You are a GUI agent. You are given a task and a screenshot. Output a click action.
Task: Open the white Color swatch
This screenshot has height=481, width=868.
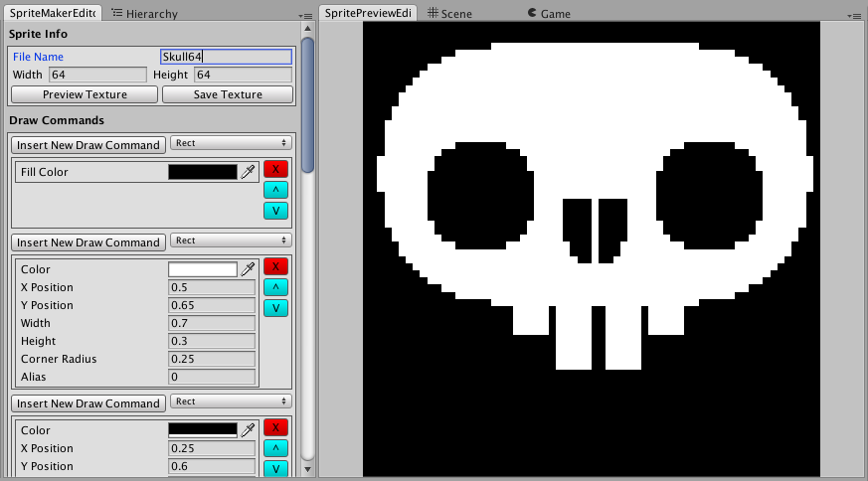point(203,269)
